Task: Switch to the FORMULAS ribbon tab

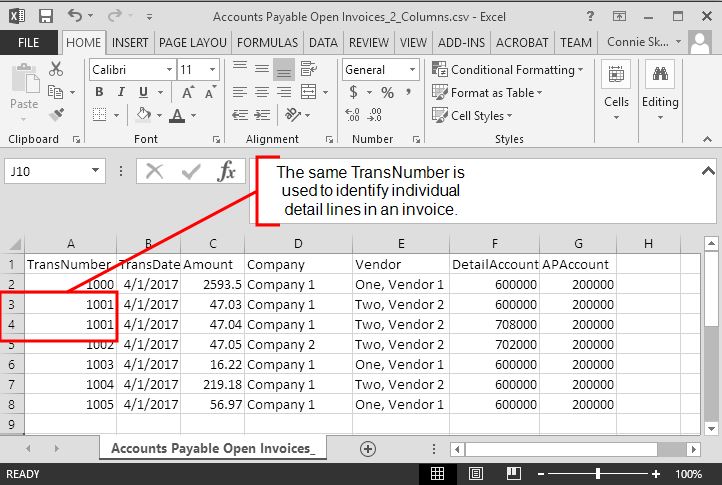Action: [268, 43]
